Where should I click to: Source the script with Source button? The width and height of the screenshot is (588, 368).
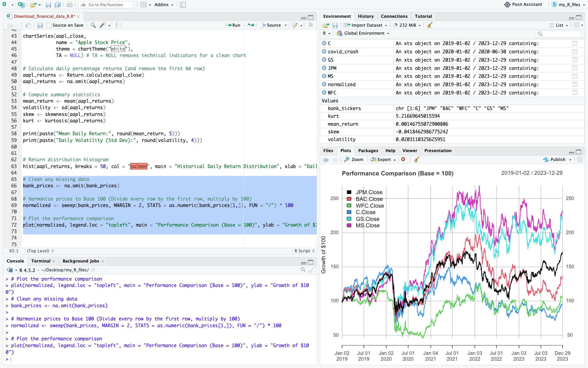point(270,25)
